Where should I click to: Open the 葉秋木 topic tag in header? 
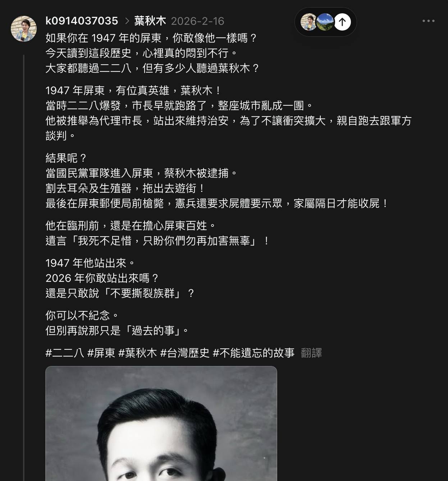pyautogui.click(x=150, y=21)
